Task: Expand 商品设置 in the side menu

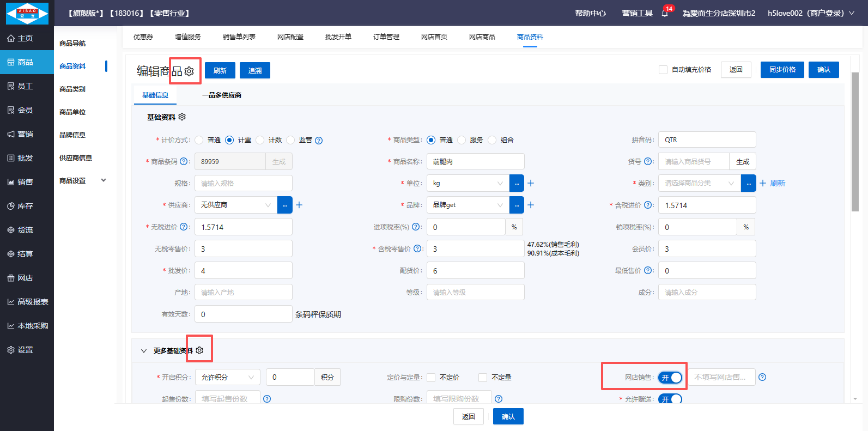Action: [83, 180]
